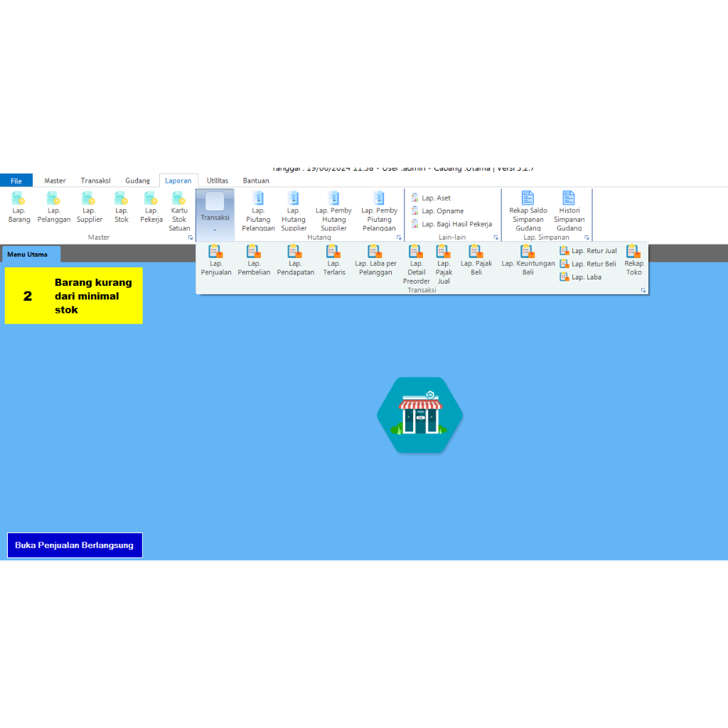Image resolution: width=728 pixels, height=728 pixels.
Task: Open the Lap. Pembelian report icon
Action: click(254, 260)
